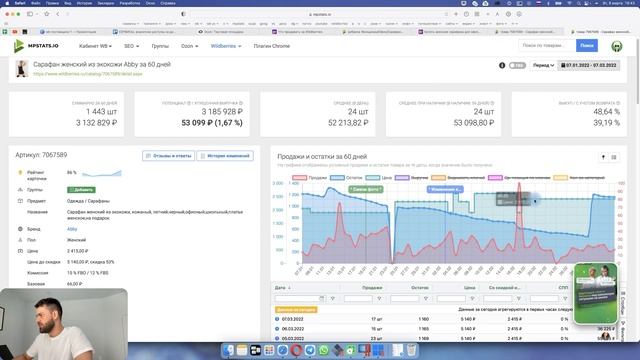640x360 pixels.
Task: Open the Wildberries dropdown menu
Action: click(x=226, y=46)
